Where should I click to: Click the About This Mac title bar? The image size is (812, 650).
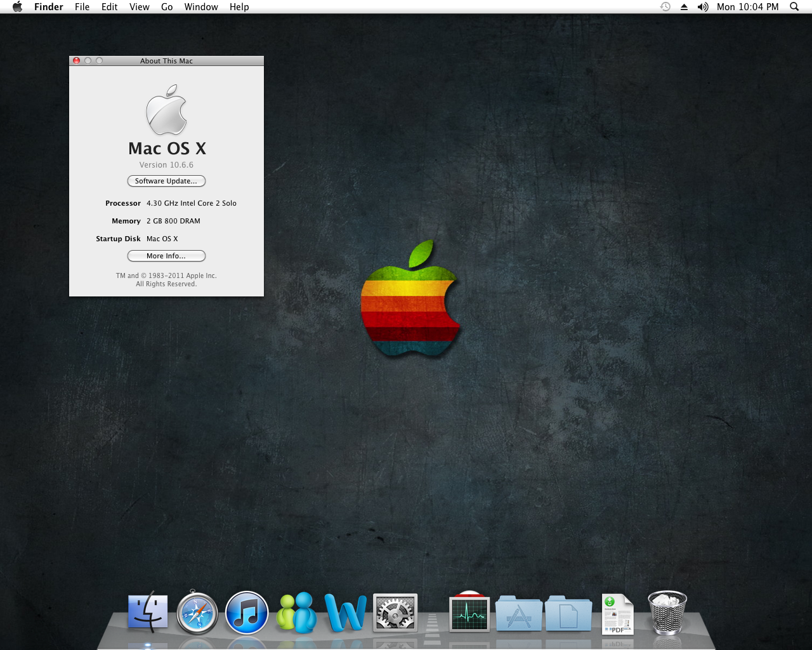(x=166, y=61)
